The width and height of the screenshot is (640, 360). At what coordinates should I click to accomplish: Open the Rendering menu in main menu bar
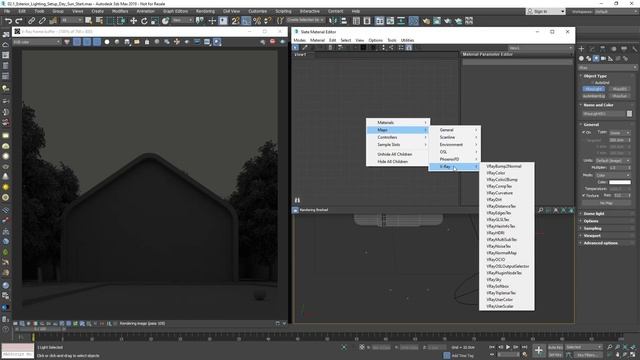[205, 11]
